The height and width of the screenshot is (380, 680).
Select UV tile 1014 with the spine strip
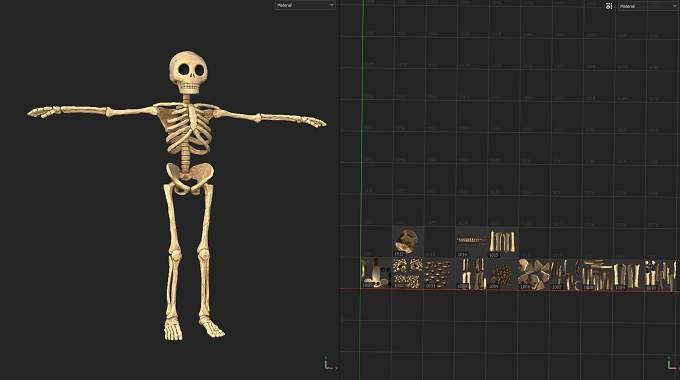471,242
